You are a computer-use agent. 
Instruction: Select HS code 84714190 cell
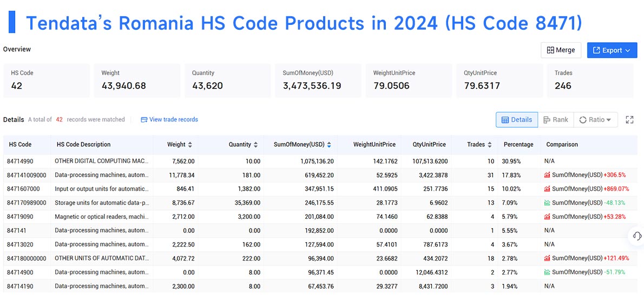click(x=20, y=286)
